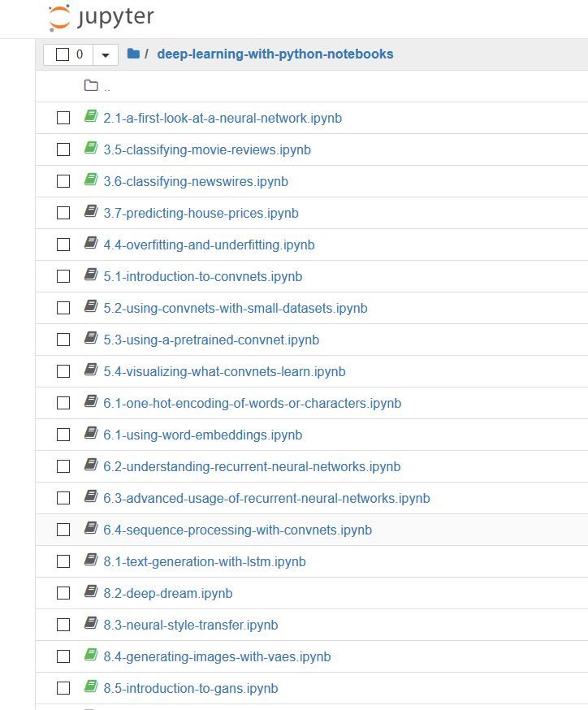The height and width of the screenshot is (710, 588).
Task: Toggle the select-all checkbox in header
Action: [x=63, y=54]
